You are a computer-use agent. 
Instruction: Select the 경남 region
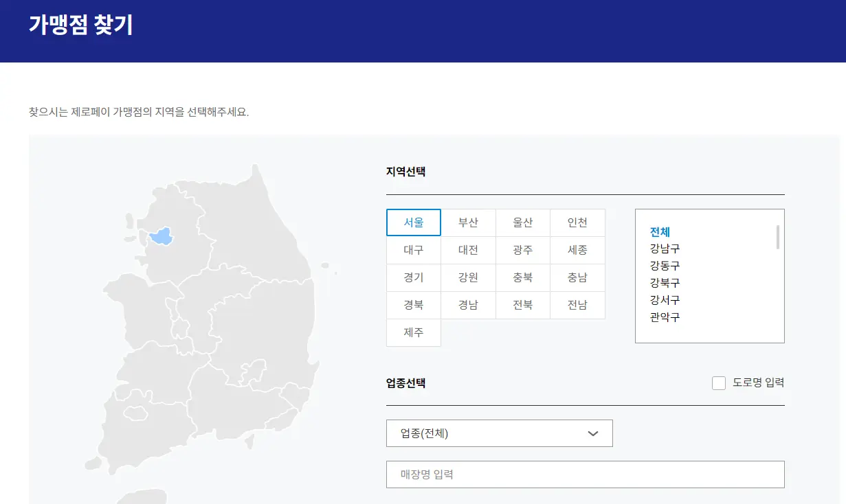coord(468,305)
